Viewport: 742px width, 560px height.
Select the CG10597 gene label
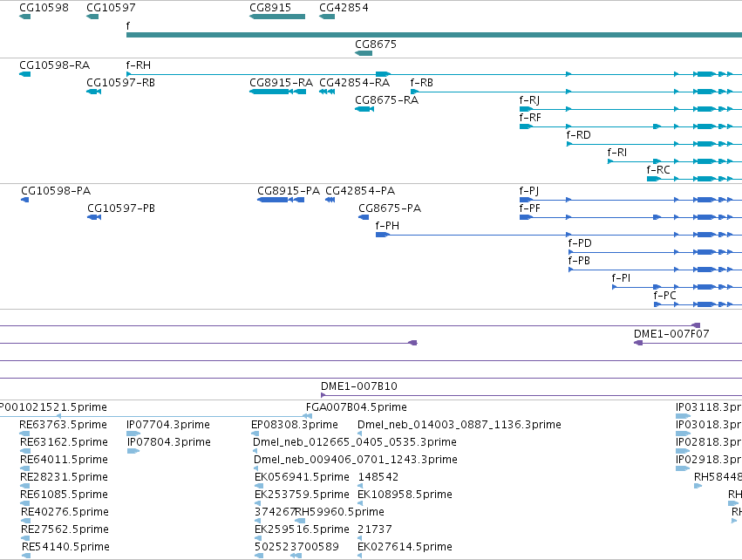(112, 8)
